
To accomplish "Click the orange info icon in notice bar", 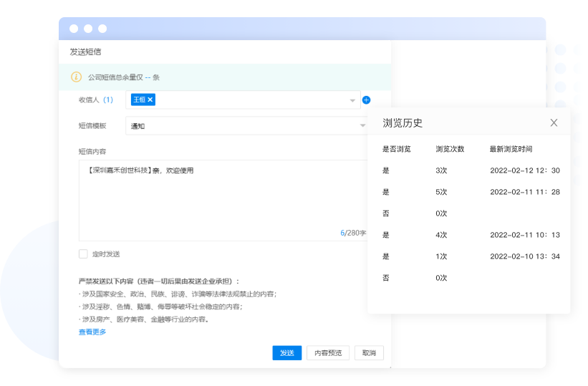I will pos(76,77).
